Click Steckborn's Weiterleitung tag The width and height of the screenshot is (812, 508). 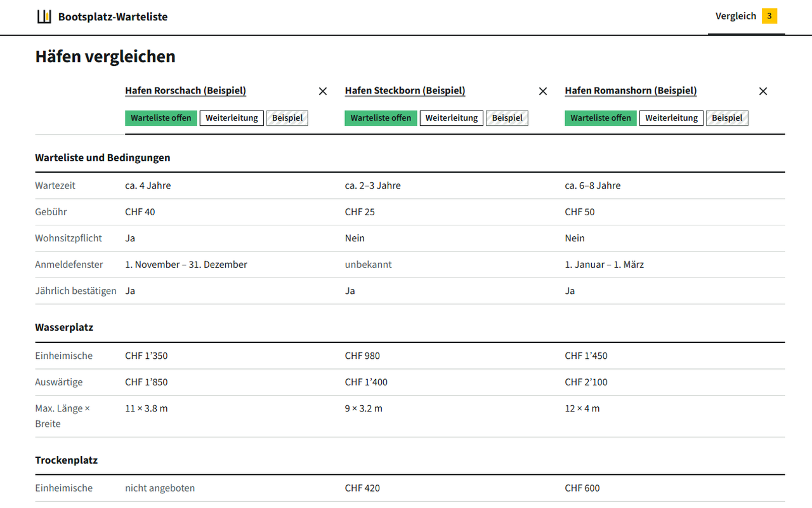(x=452, y=118)
